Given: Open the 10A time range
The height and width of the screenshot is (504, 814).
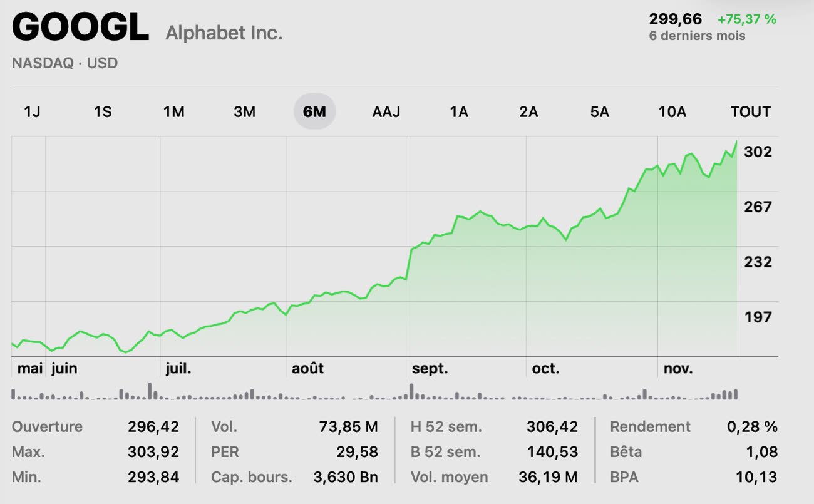Looking at the screenshot, I should point(672,112).
